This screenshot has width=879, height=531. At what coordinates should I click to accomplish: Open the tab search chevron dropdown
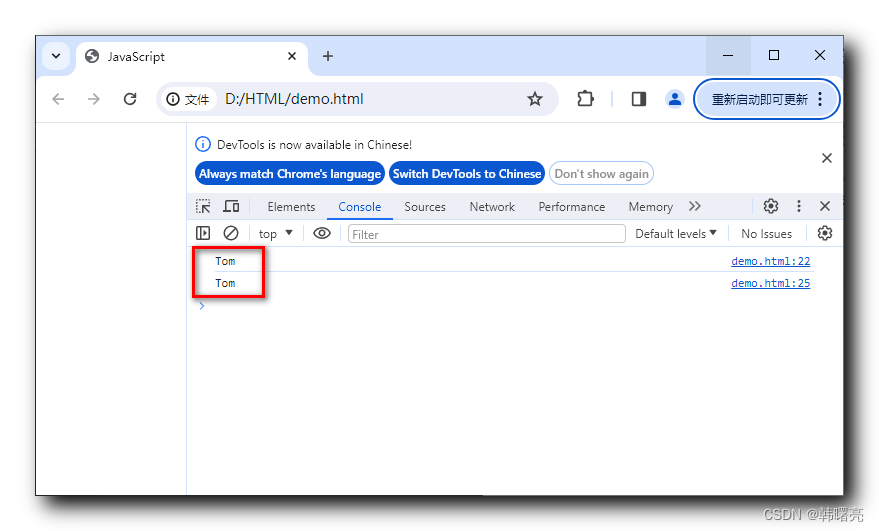coord(56,56)
